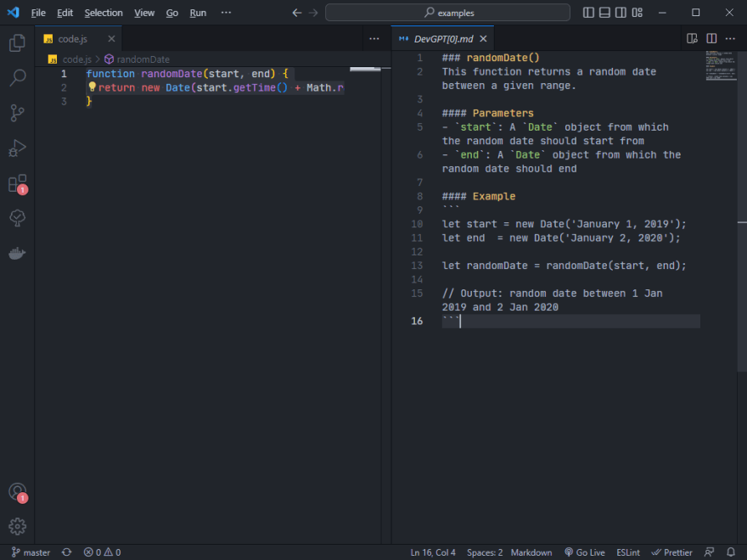Open the notifications bell

click(x=731, y=552)
